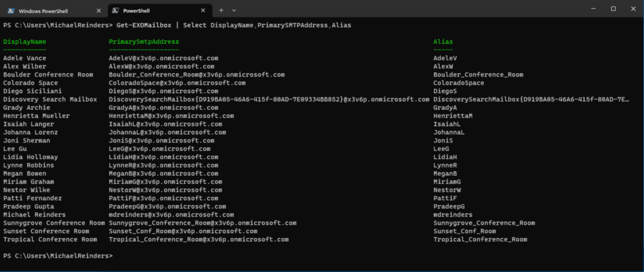Click Miriam Graham display name

(28, 182)
